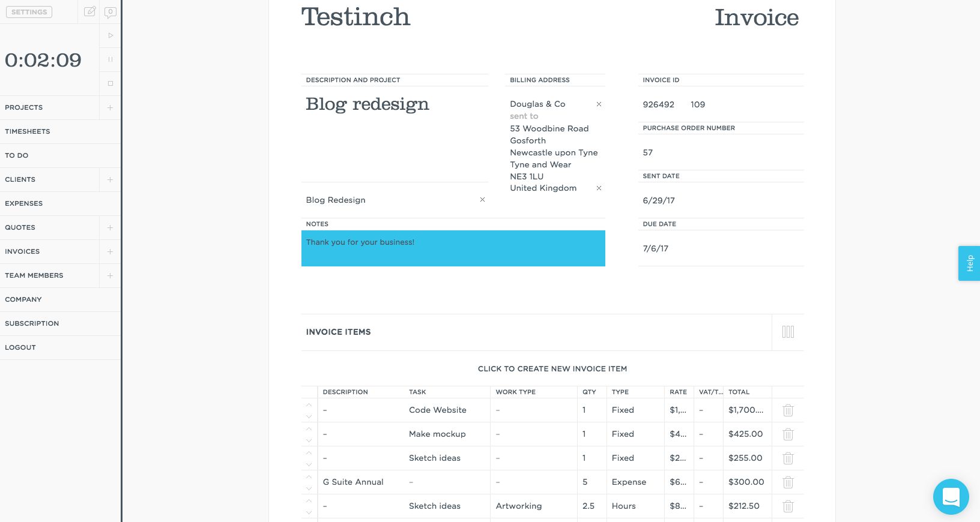This screenshot has width=980, height=522.
Task: Add a new client with plus icon
Action: tap(110, 180)
